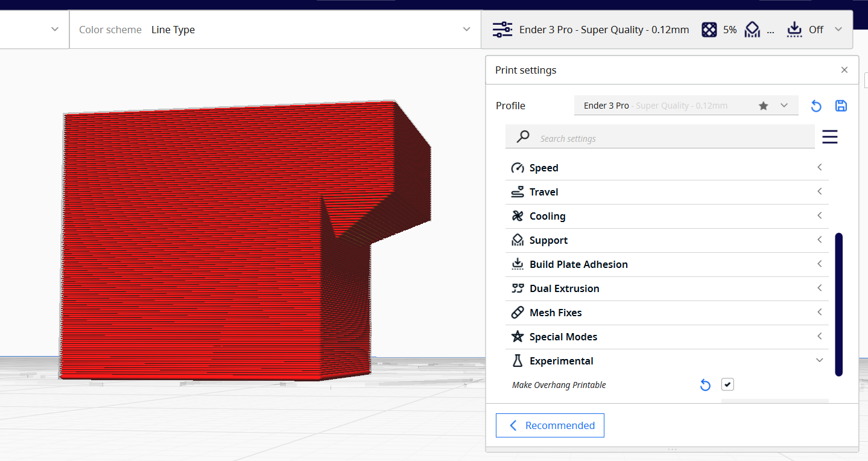The height and width of the screenshot is (461, 868).
Task: Click the Speed category gauge icon
Action: click(517, 168)
